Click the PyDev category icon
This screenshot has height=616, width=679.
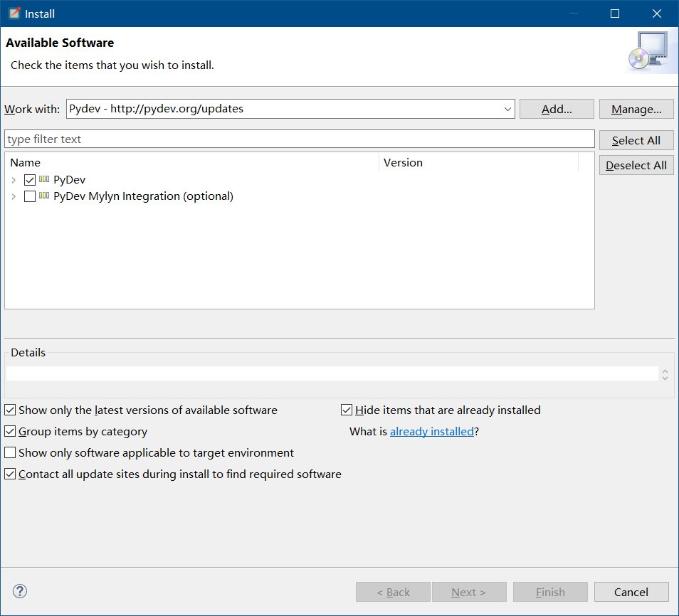(44, 179)
